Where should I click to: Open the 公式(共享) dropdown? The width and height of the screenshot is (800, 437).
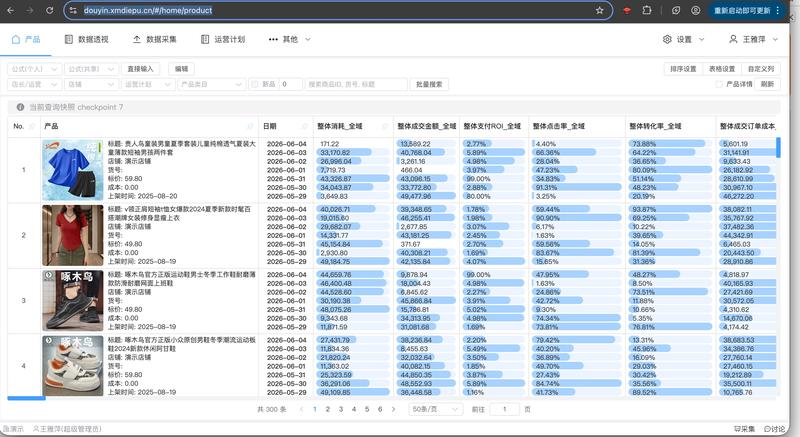pyautogui.click(x=92, y=69)
